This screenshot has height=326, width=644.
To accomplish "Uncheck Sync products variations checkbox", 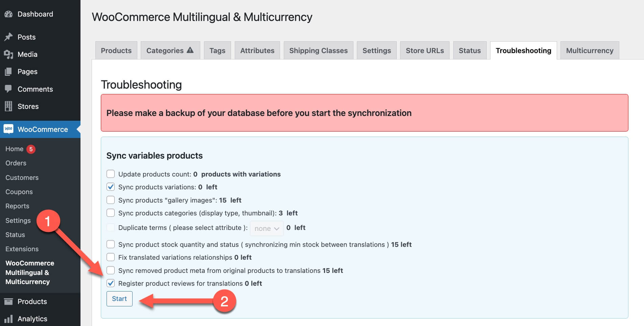I will [111, 187].
